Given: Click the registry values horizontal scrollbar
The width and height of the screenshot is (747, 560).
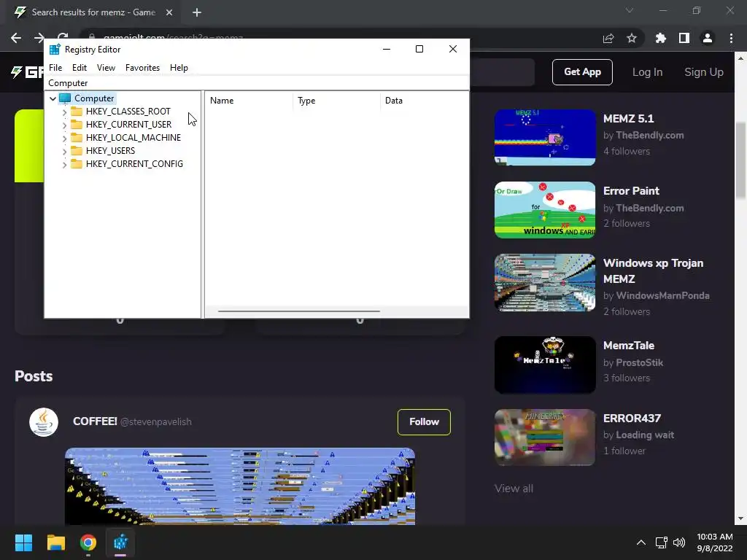Looking at the screenshot, I should coord(298,311).
